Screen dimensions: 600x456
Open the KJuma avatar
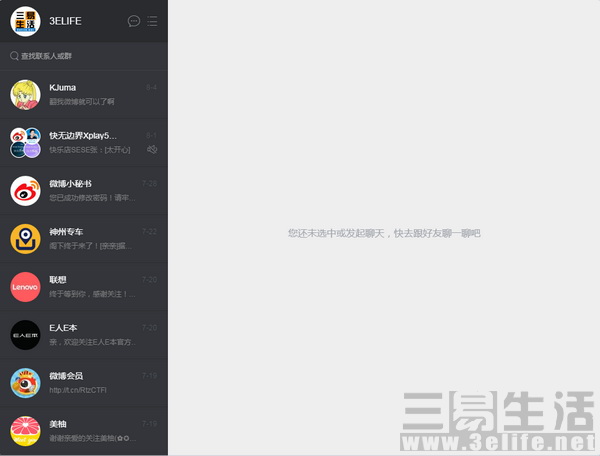click(25, 95)
